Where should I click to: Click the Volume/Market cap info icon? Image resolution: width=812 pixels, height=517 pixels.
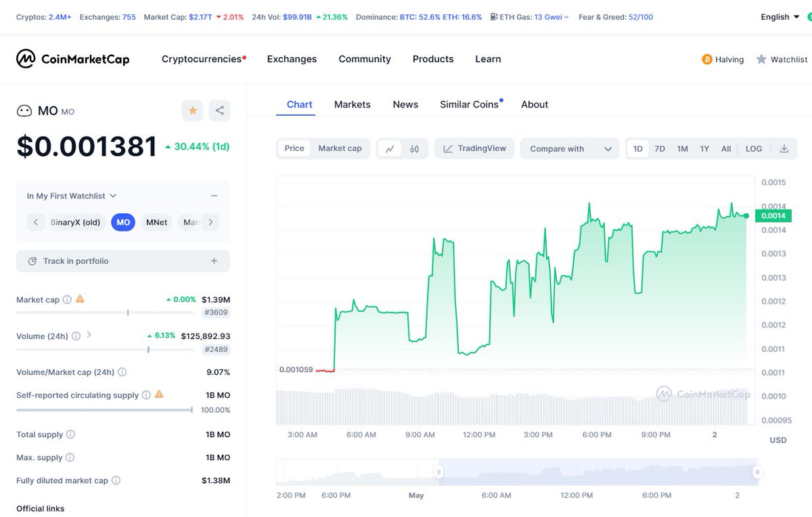point(122,372)
